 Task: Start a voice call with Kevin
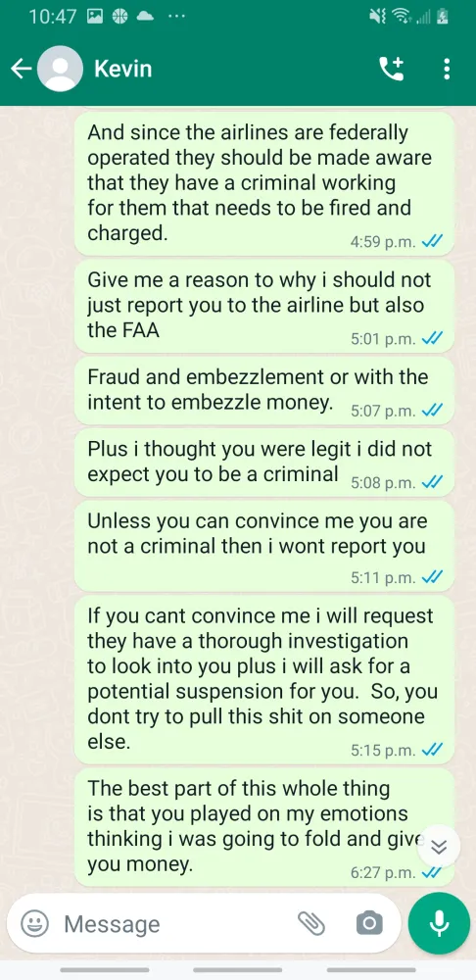[392, 69]
